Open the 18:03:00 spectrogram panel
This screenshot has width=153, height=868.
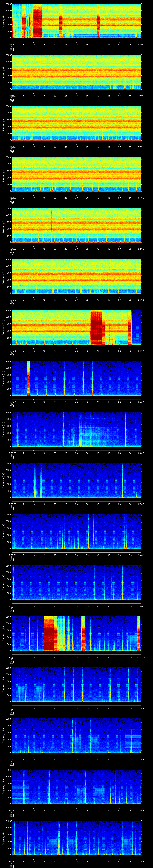point(76,838)
